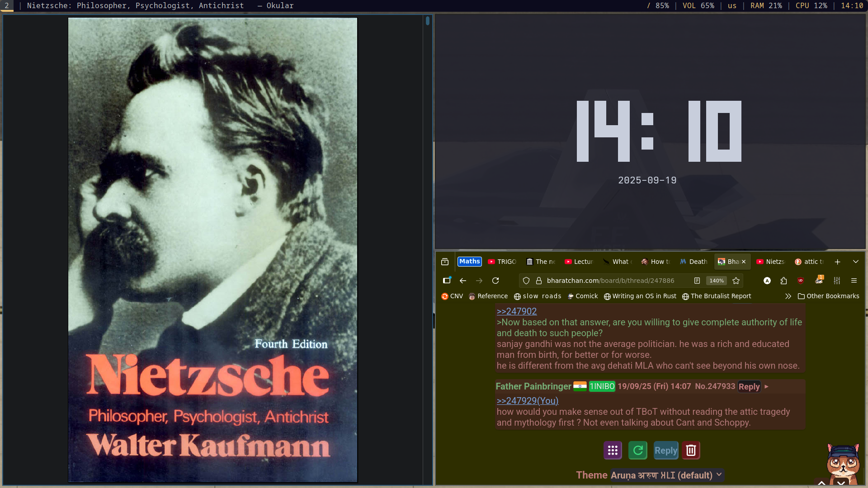Open the CNV bookmark

452,296
